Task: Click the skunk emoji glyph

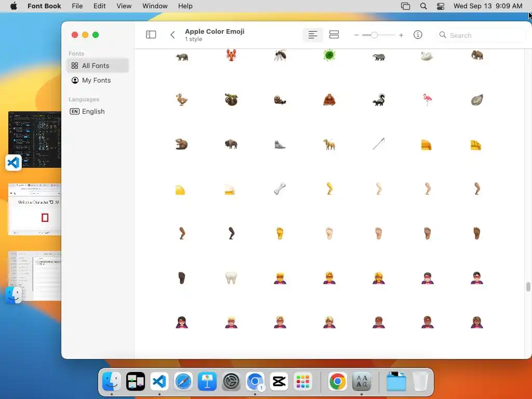Action: pos(379,100)
